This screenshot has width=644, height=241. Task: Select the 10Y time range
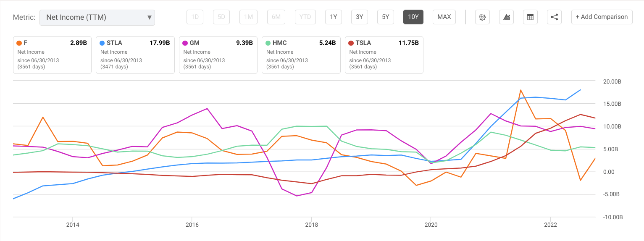point(413,17)
